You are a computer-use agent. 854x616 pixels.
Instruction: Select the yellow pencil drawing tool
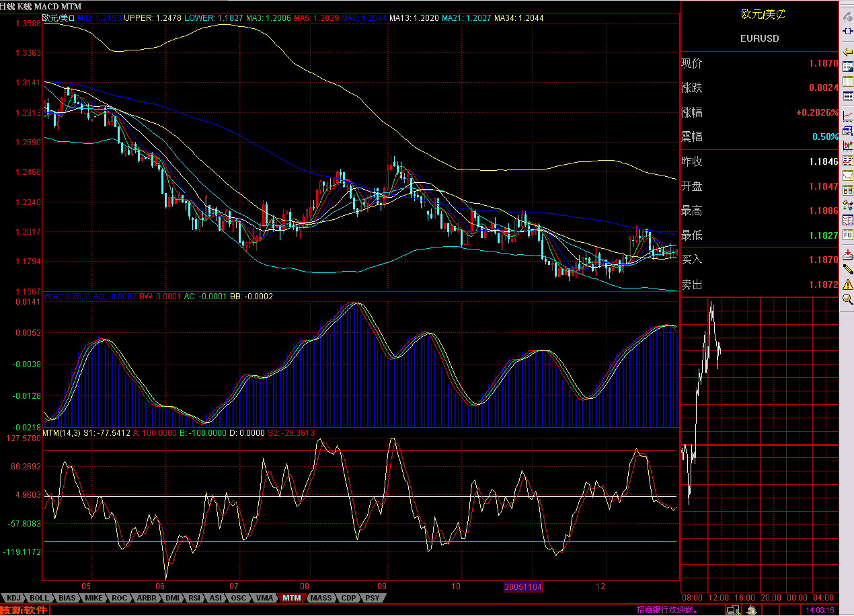pos(848,270)
